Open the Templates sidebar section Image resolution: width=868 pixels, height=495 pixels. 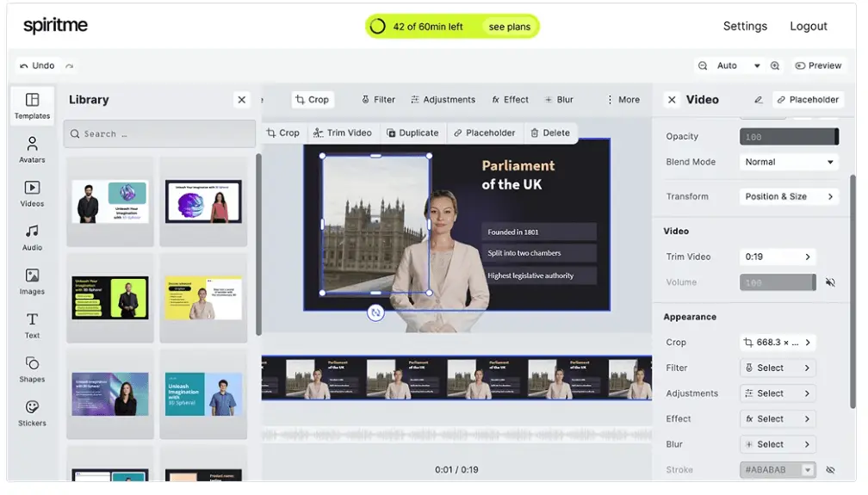32,106
